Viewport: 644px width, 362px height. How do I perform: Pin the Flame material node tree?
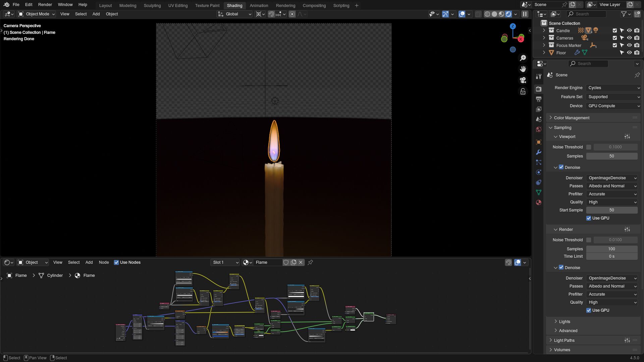[x=310, y=262]
